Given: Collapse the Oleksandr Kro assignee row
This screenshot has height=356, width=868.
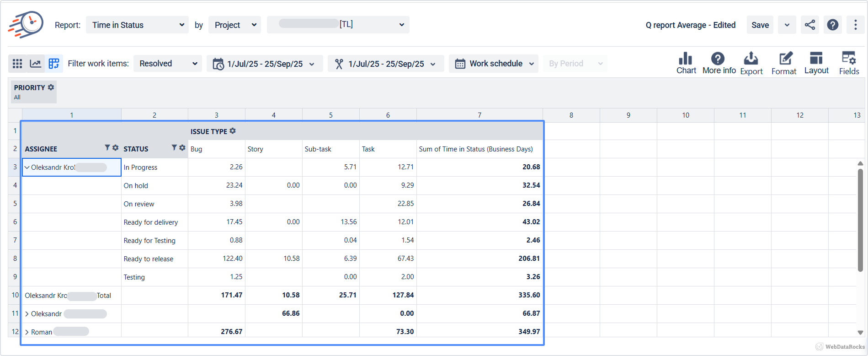Looking at the screenshot, I should coord(27,167).
